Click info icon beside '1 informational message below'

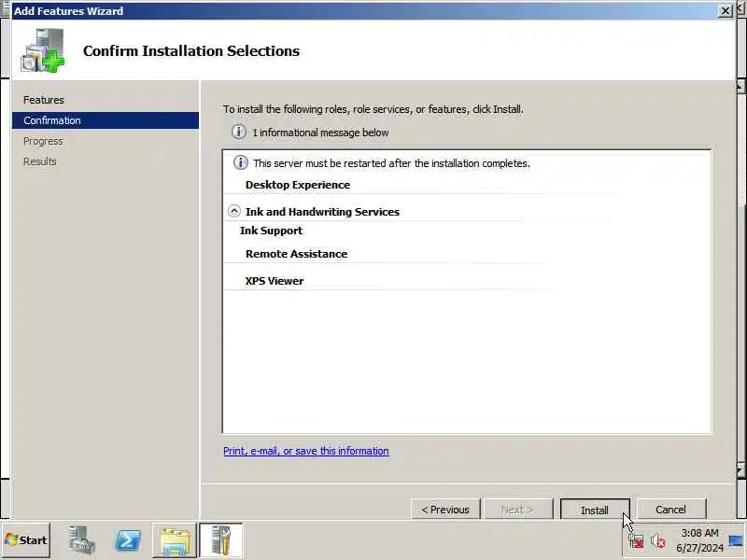239,132
